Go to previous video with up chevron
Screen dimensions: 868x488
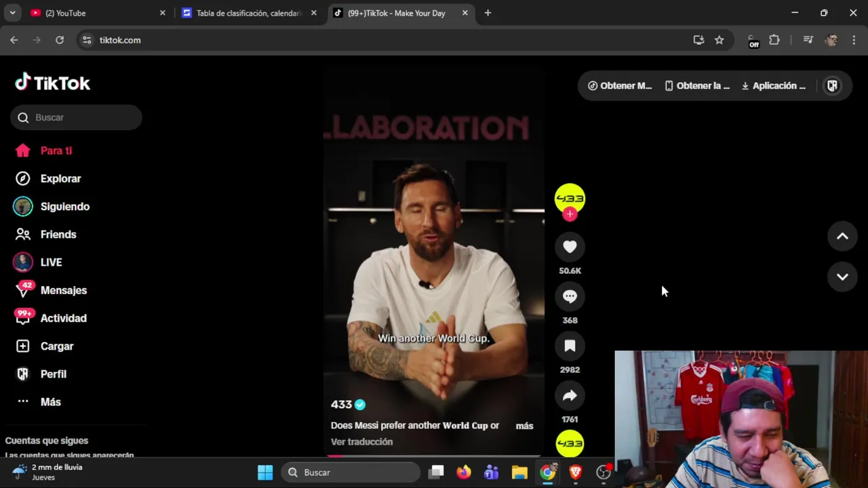pos(842,236)
